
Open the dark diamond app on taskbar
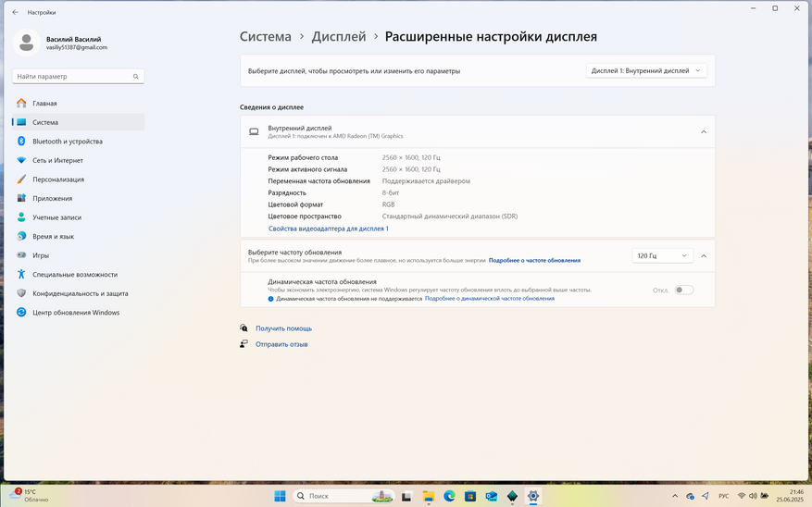(x=512, y=496)
